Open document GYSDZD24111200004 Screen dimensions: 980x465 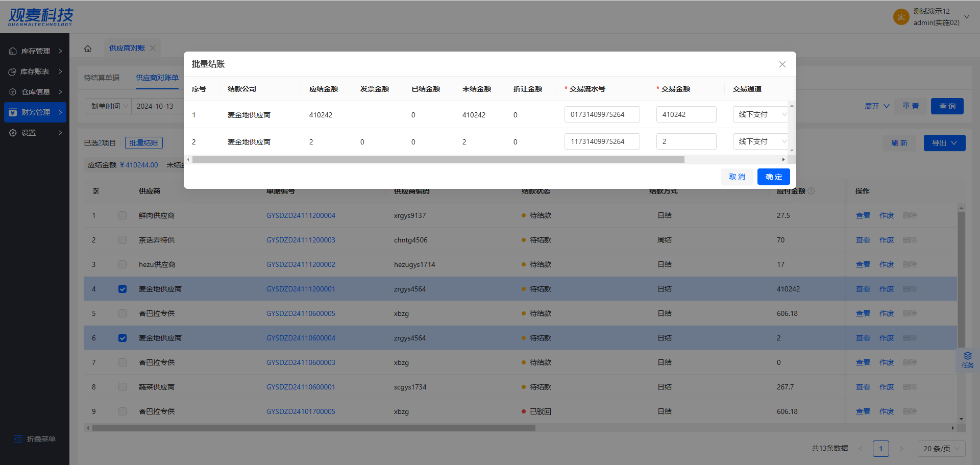click(301, 215)
